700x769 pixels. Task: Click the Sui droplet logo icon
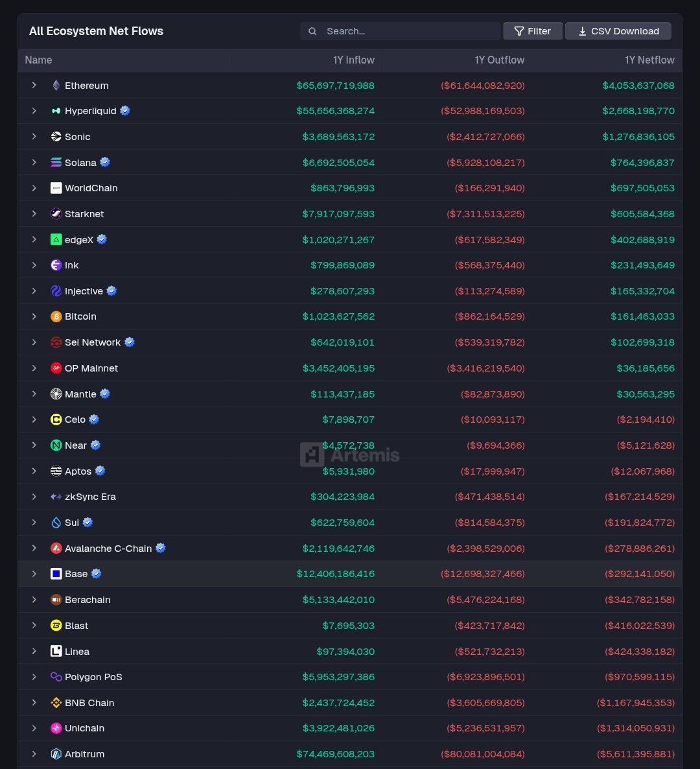pos(56,523)
